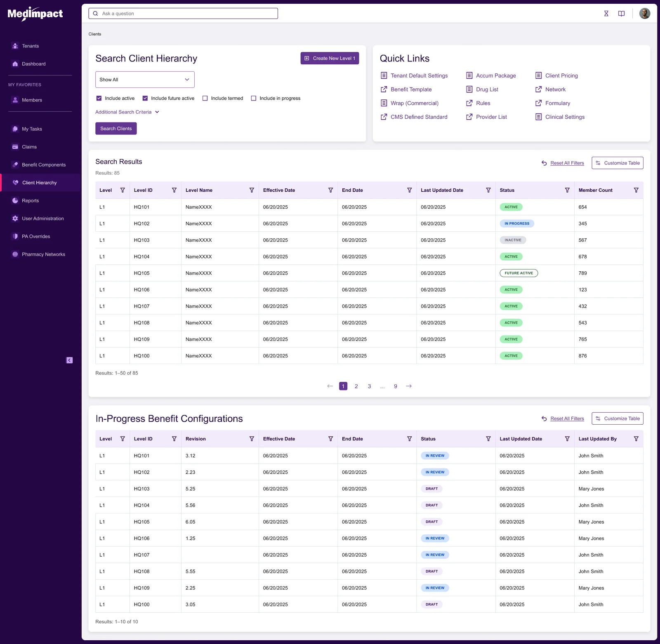Click the Ask a question search field
Viewport: 660px width, 644px height.
tap(183, 14)
